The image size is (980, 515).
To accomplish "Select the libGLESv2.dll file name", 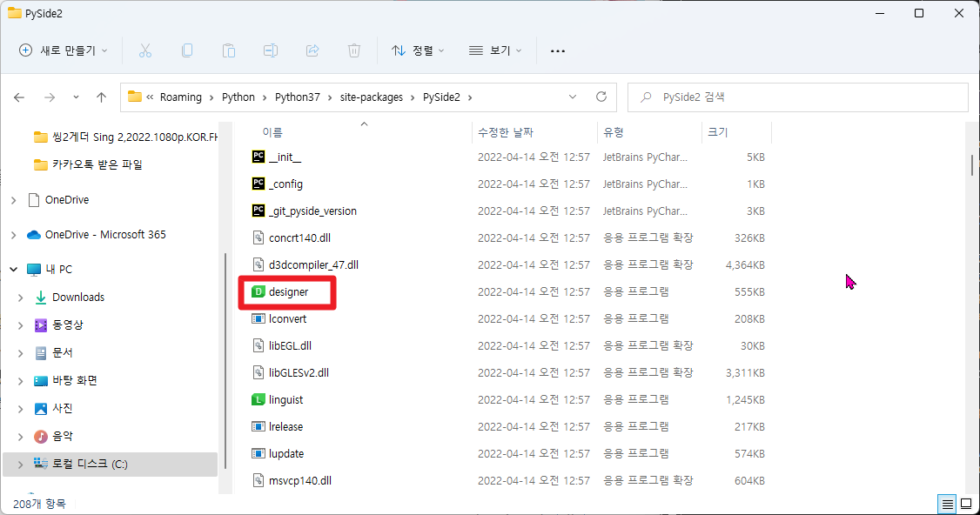I will click(299, 372).
